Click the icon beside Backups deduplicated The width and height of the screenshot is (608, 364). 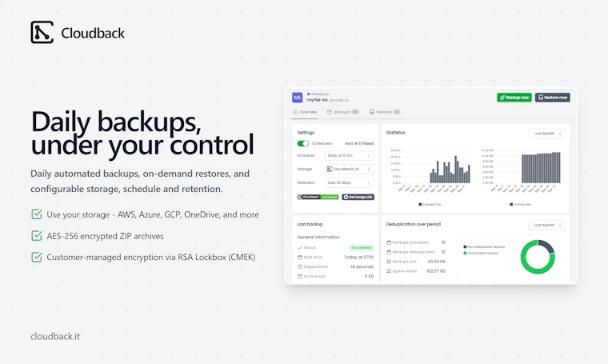(389, 252)
